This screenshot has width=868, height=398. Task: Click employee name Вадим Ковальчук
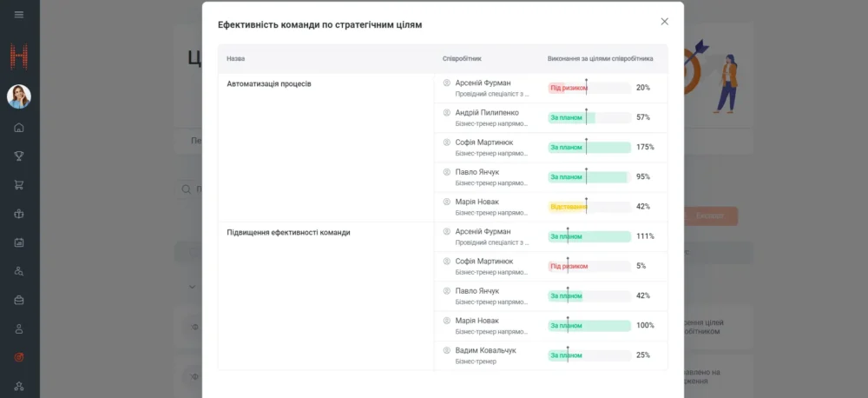pyautogui.click(x=485, y=350)
